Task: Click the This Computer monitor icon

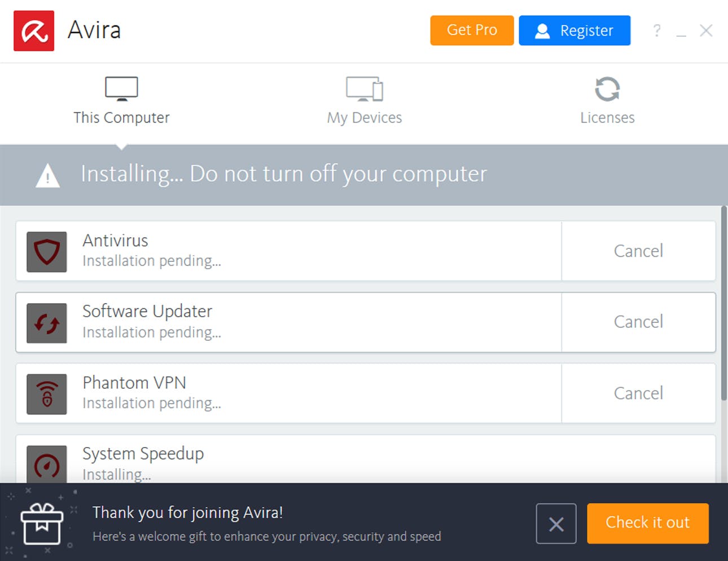Action: (121, 88)
